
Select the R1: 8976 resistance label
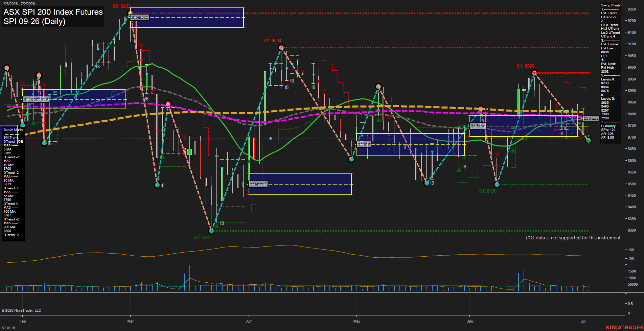525,66
